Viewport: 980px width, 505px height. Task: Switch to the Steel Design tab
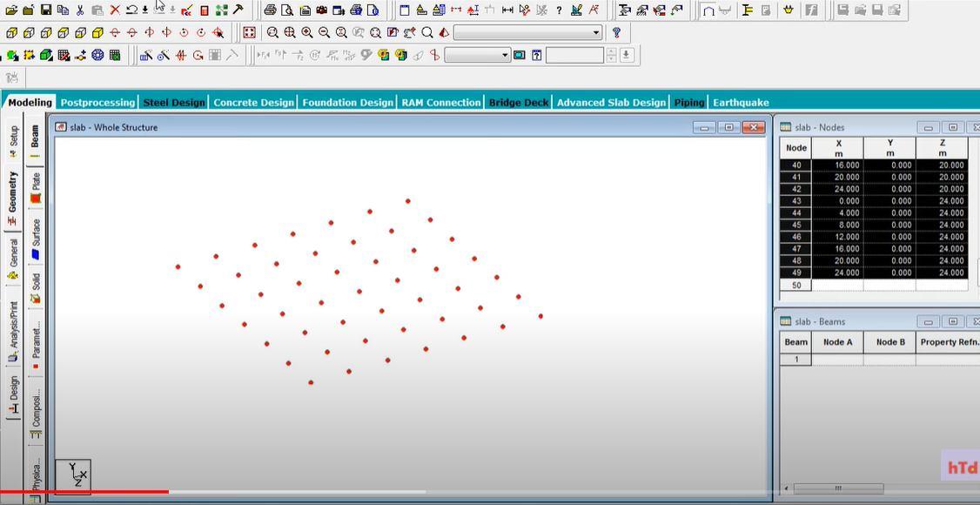pos(174,103)
